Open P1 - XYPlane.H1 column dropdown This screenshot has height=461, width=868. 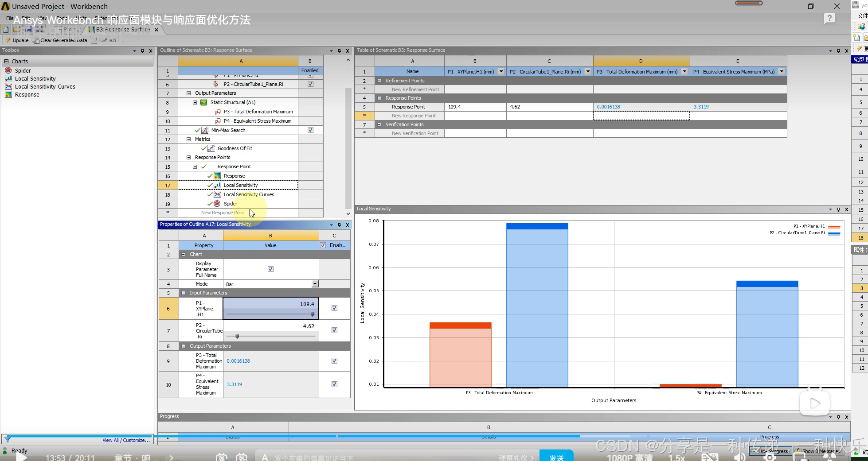pos(501,71)
